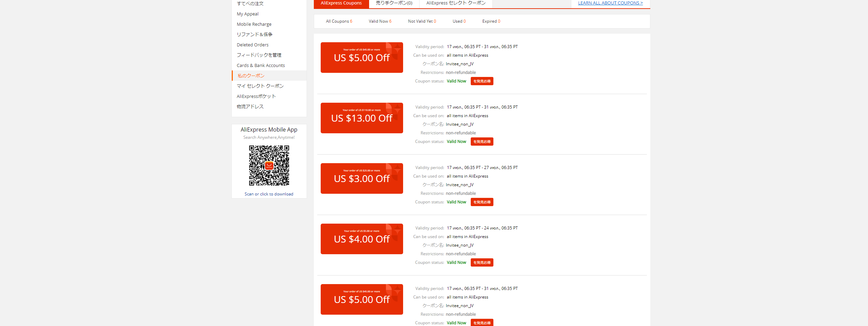
Task: Open AliExpressポケット in the sidebar
Action: pos(256,96)
